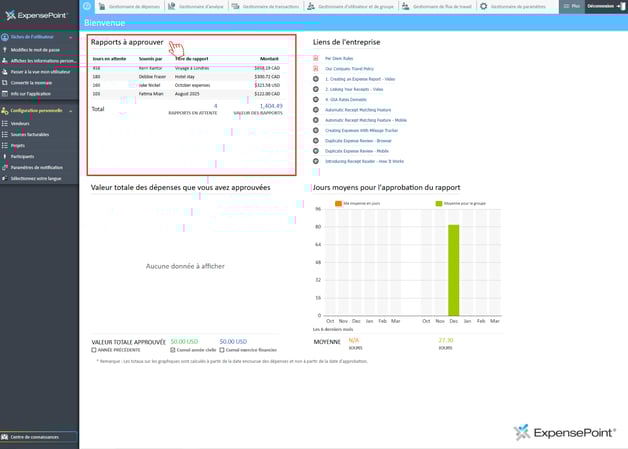
Task: Open Gestionnaire d'utilisateur et de groupe tab
Action: click(x=351, y=6)
